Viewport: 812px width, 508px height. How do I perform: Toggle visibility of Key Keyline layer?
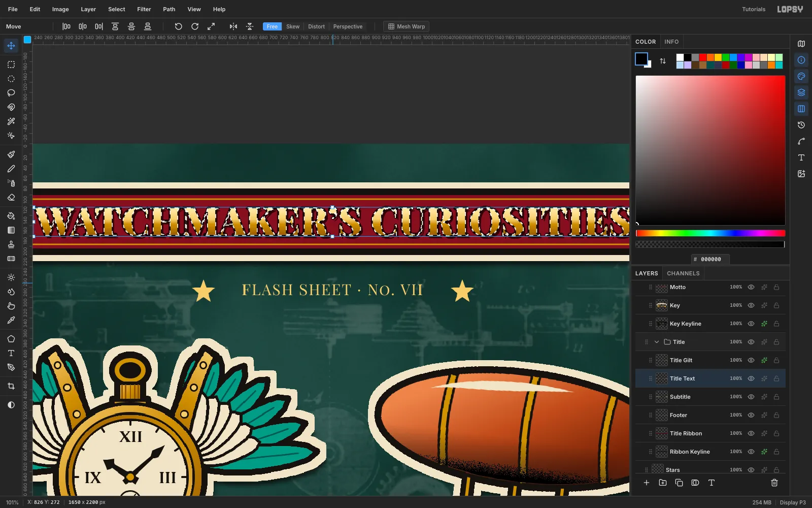click(x=751, y=324)
